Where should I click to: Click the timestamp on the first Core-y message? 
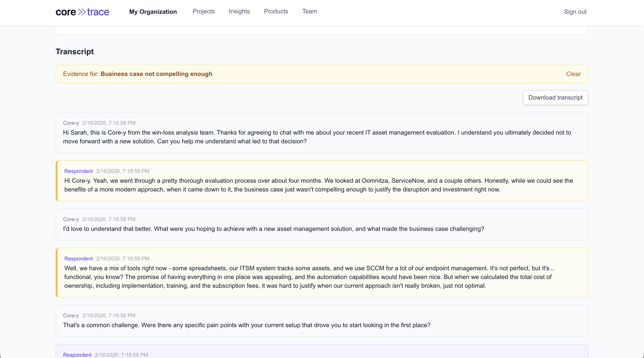coord(108,123)
